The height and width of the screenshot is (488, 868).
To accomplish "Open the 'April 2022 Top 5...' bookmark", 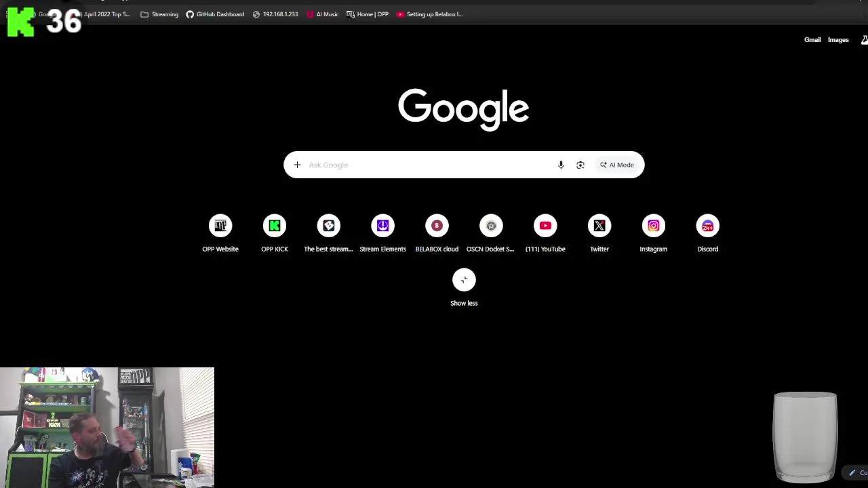I will pos(103,14).
